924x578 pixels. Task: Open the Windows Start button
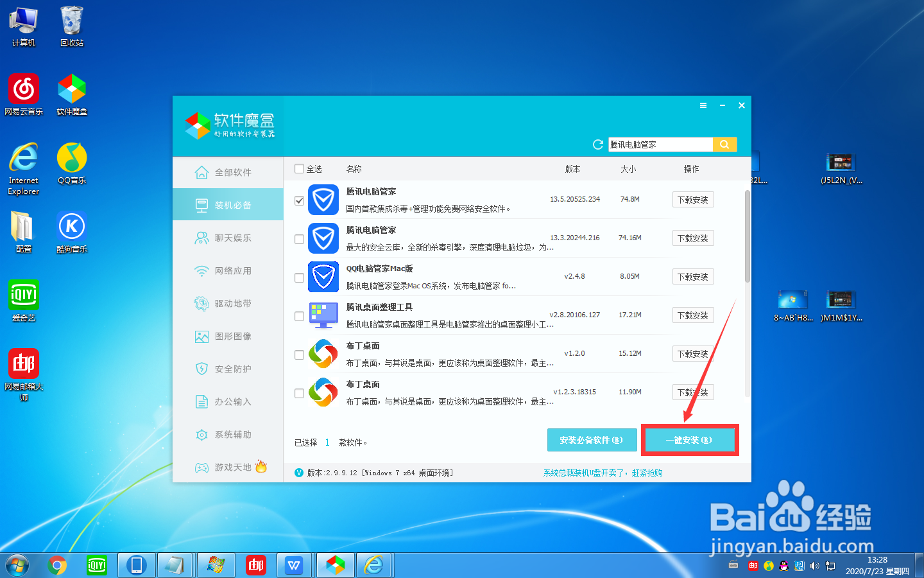[17, 565]
